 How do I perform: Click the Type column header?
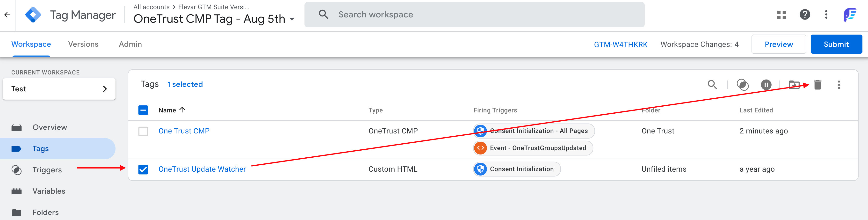[x=375, y=110]
